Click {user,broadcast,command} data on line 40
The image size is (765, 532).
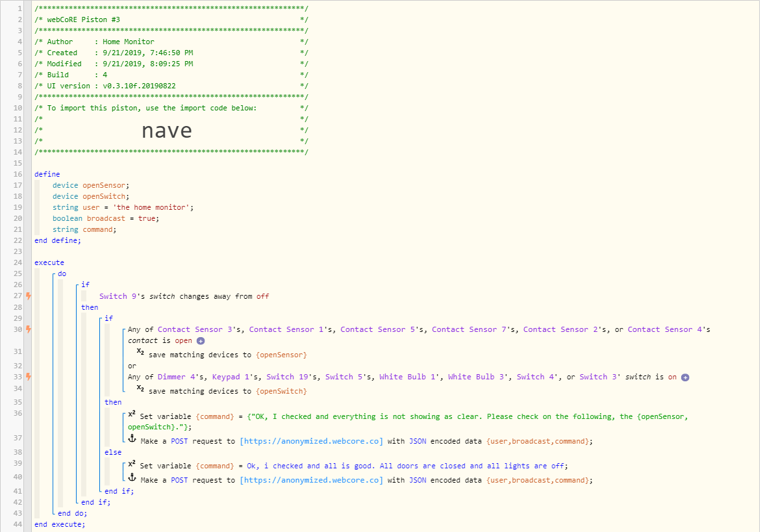coord(538,480)
